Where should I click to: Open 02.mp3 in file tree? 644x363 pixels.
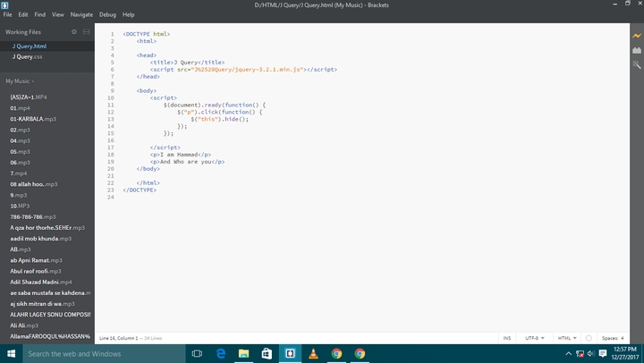20,130
